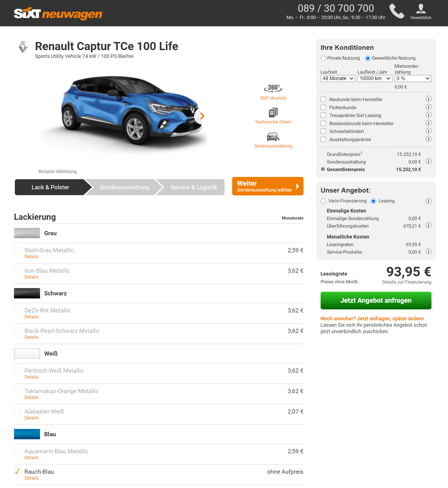The image size is (448, 488).
Task: Click the Jetzt Angebot anfragen button
Action: coord(376,300)
